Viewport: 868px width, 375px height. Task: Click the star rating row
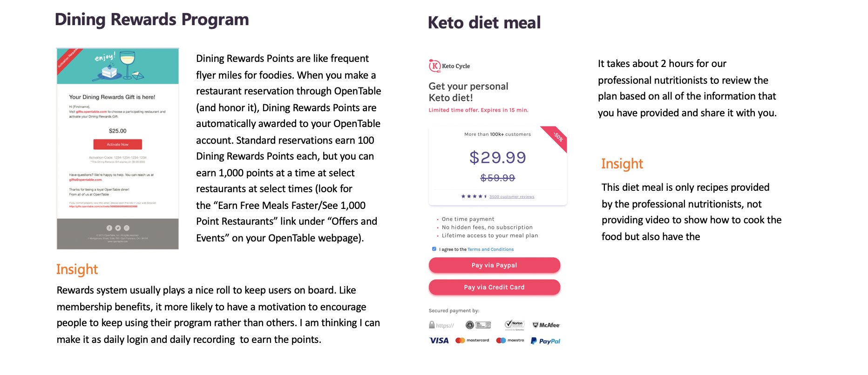coord(474,196)
